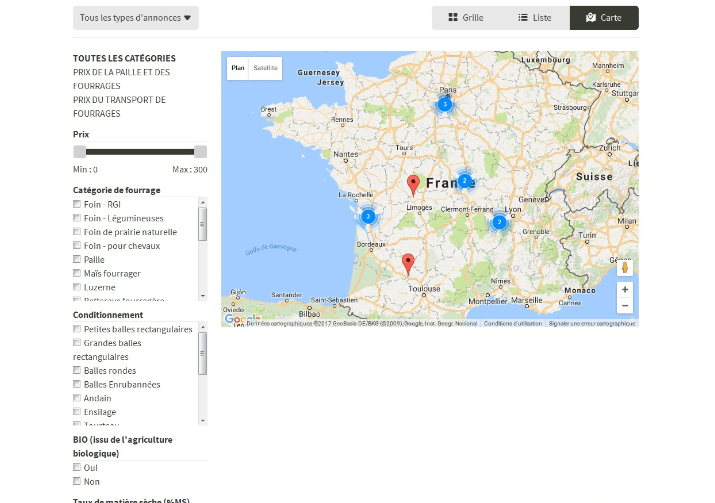
Task: Click the red pin north of Toulouse
Action: click(x=408, y=263)
